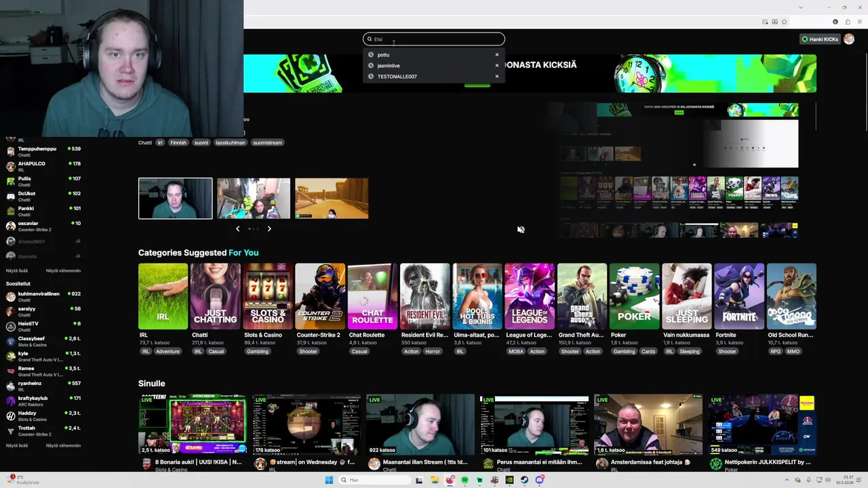This screenshot has height=488, width=868.
Task: Open the Chat Roulette category card
Action: [x=372, y=297]
